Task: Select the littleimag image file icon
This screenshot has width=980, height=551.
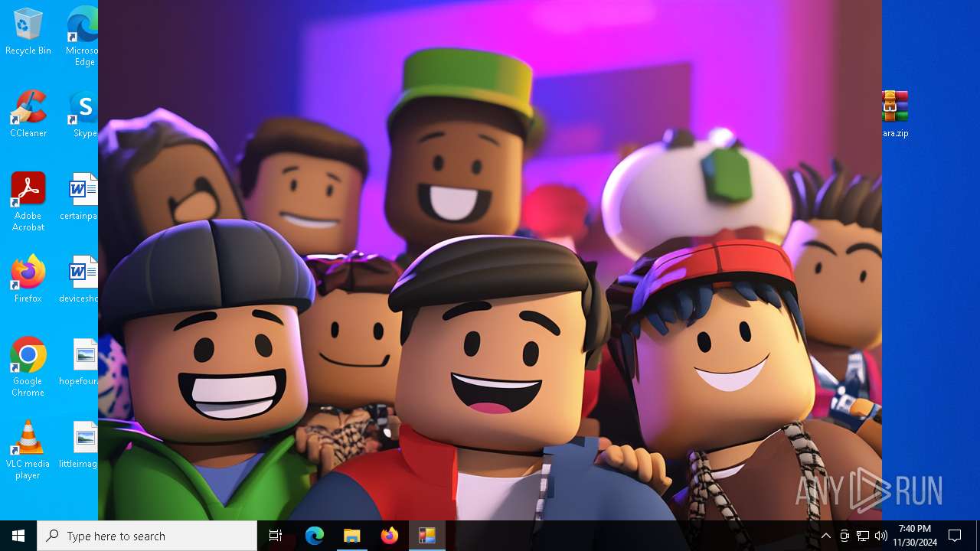Action: coord(80,445)
